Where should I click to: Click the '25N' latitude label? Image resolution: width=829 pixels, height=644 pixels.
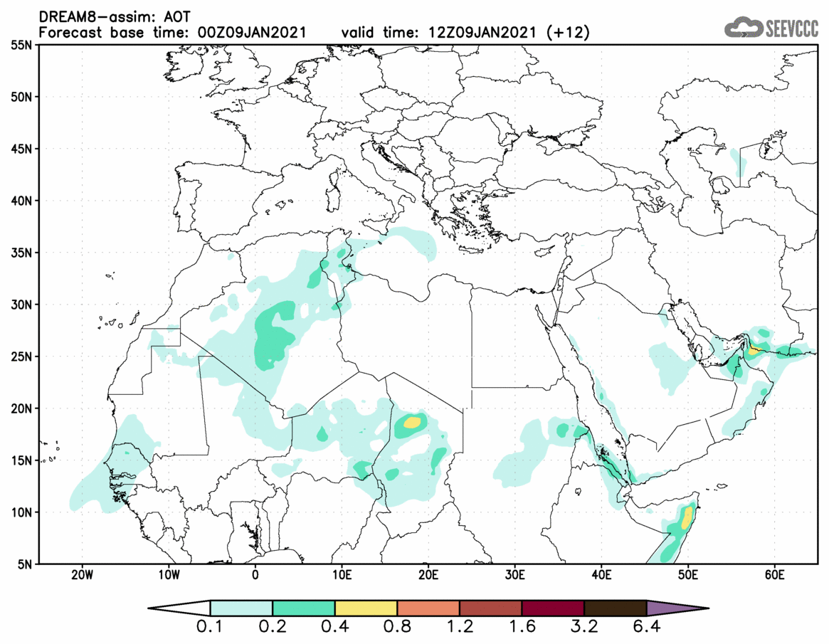(x=21, y=357)
